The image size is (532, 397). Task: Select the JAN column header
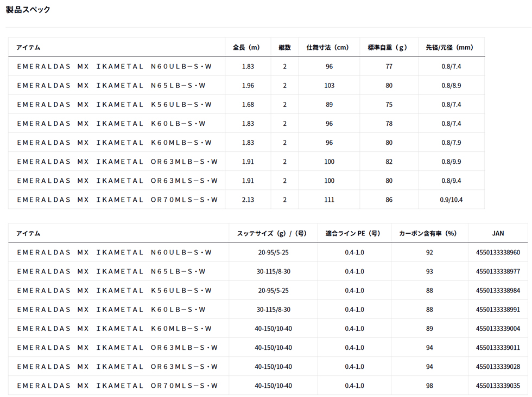pyautogui.click(x=498, y=234)
